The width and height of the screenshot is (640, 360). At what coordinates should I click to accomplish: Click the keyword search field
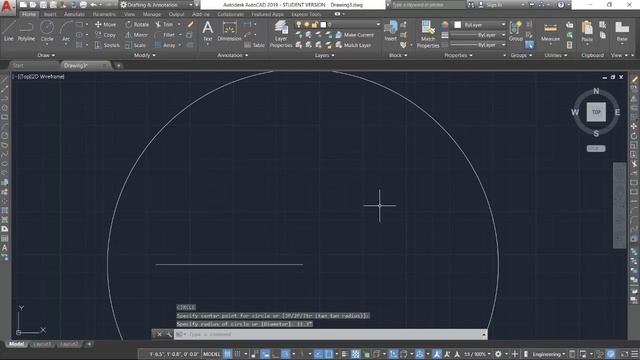pos(428,5)
